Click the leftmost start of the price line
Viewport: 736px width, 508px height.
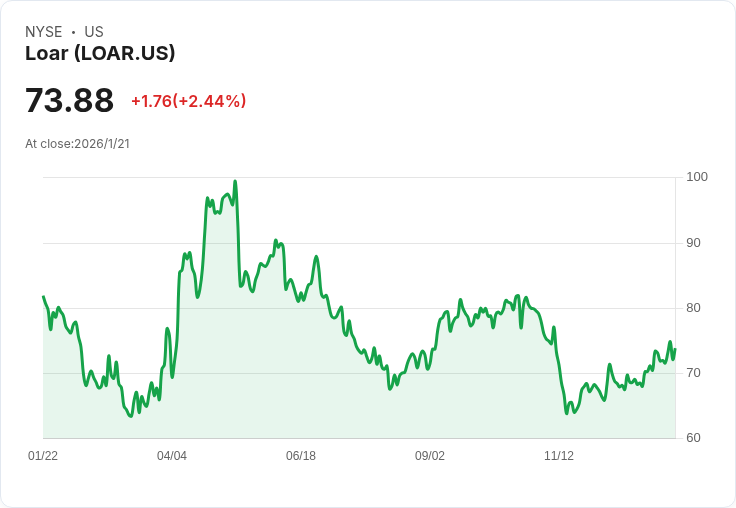(43, 297)
